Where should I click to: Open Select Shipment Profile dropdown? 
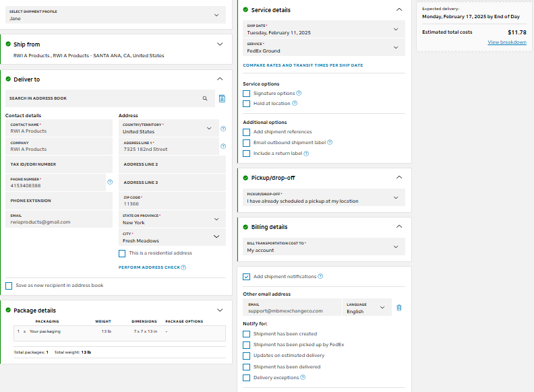pyautogui.click(x=115, y=15)
